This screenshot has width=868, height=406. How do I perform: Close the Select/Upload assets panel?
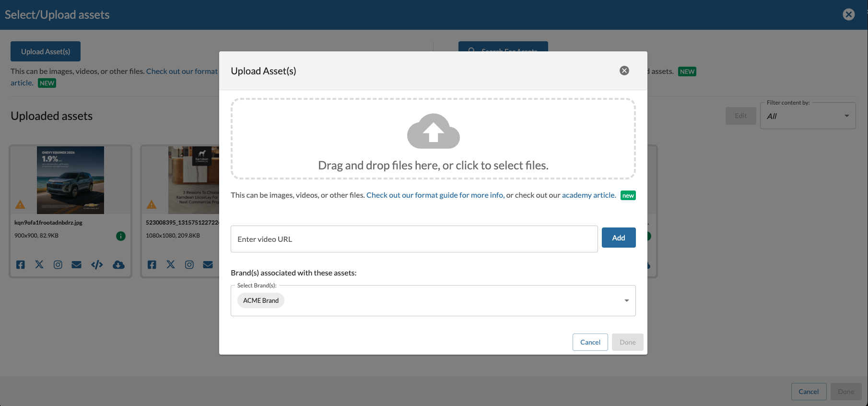[x=849, y=14]
